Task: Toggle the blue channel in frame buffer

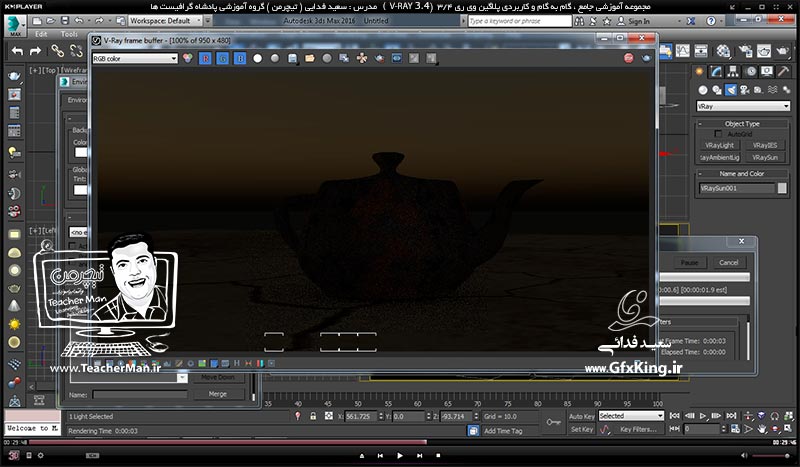Action: (240, 59)
